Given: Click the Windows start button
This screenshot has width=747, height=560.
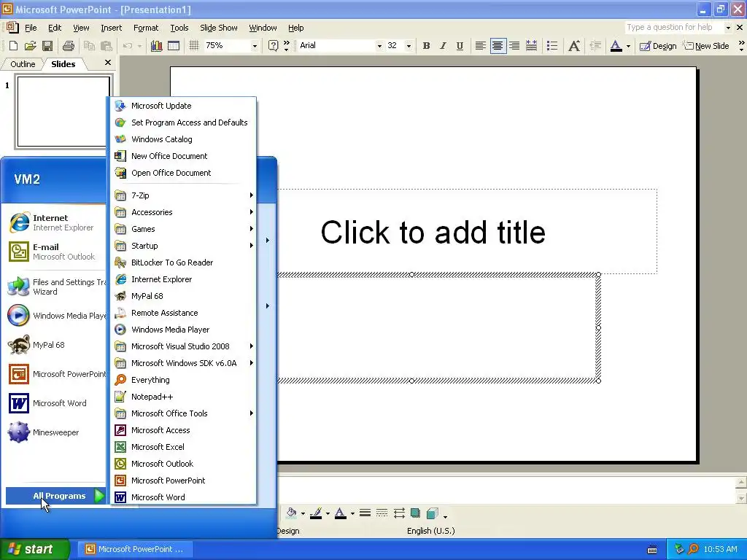Looking at the screenshot, I should tap(34, 549).
